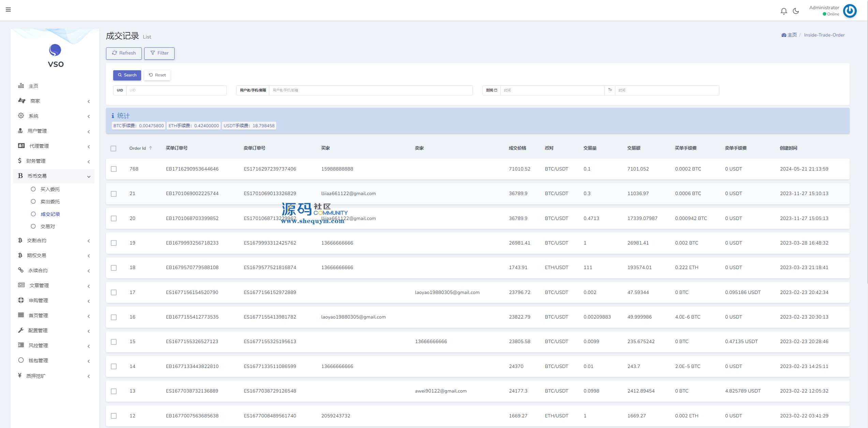
Task: Select the 成交记录 submenu item
Action: pyautogui.click(x=50, y=214)
